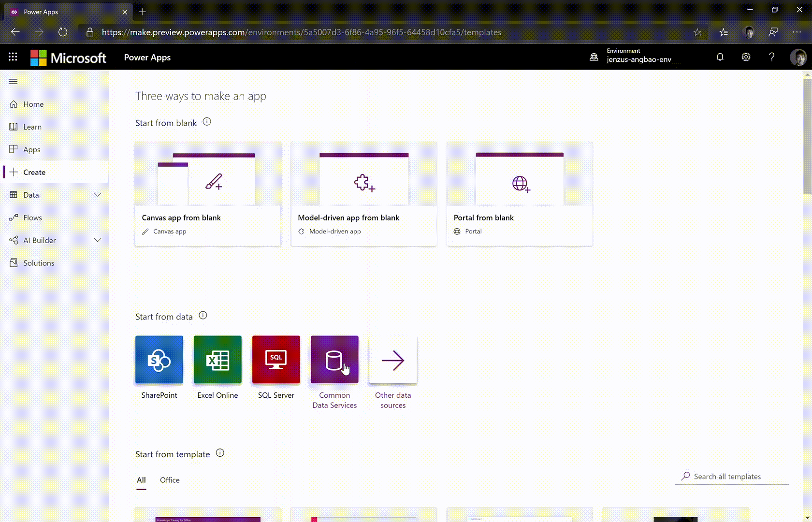Open the browser favorites list
Viewport: 812px width, 522px height.
point(724,32)
